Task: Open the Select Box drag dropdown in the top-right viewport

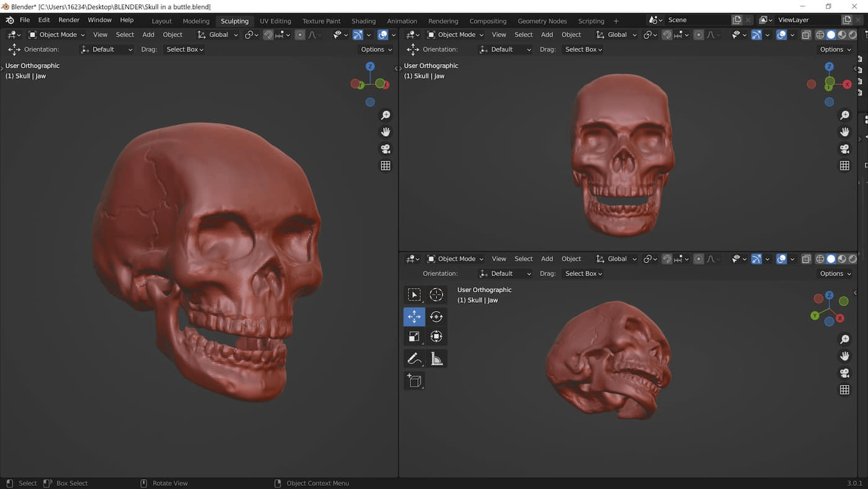Action: click(583, 49)
